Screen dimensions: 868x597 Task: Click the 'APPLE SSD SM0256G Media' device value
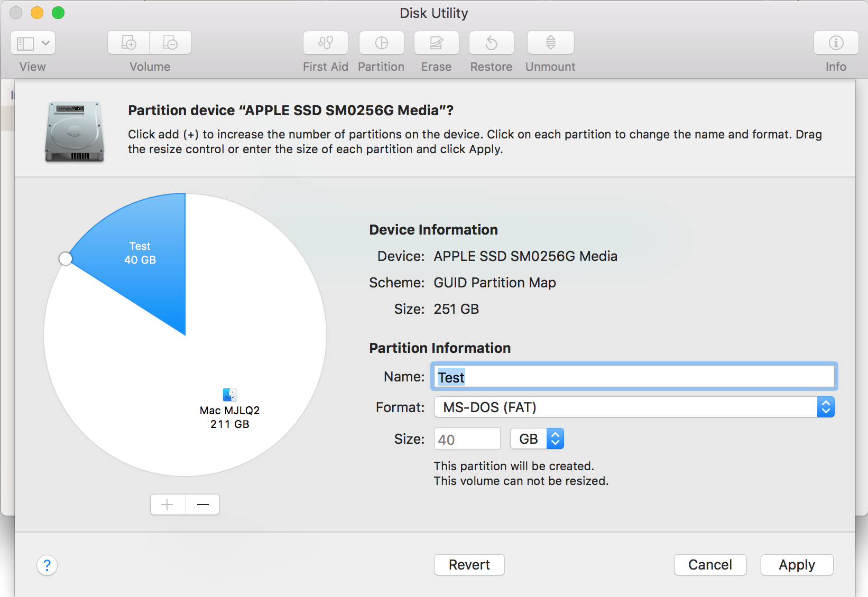pyautogui.click(x=525, y=256)
